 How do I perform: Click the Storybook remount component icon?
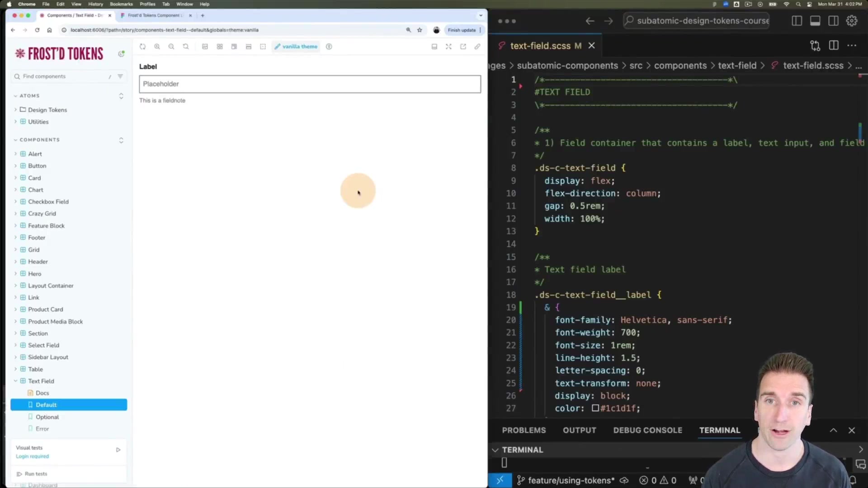tap(143, 47)
